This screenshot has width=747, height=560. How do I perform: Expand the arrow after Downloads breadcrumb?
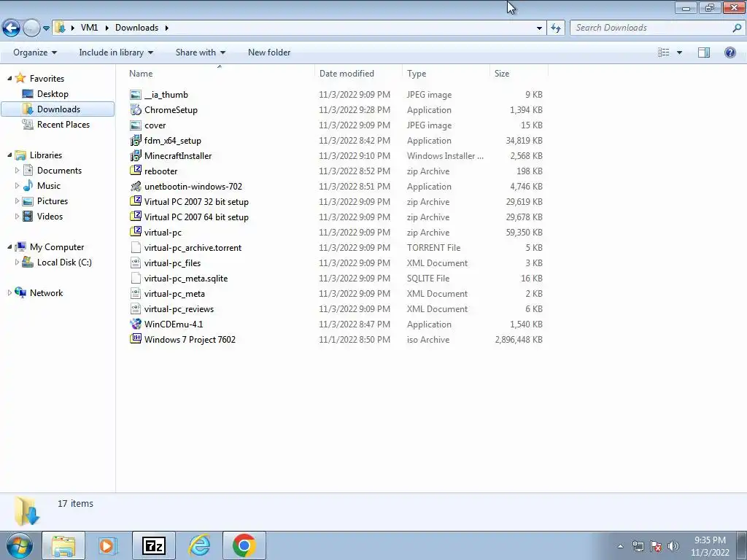click(167, 28)
